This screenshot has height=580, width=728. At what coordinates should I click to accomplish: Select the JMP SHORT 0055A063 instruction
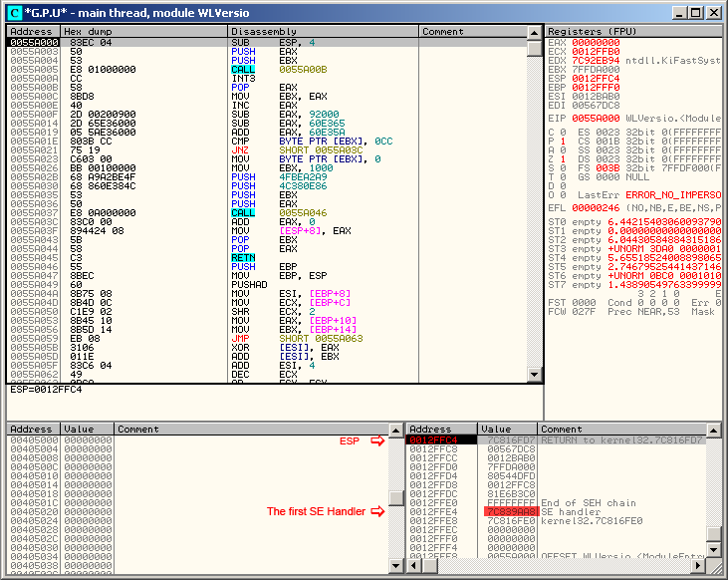[x=268, y=339]
